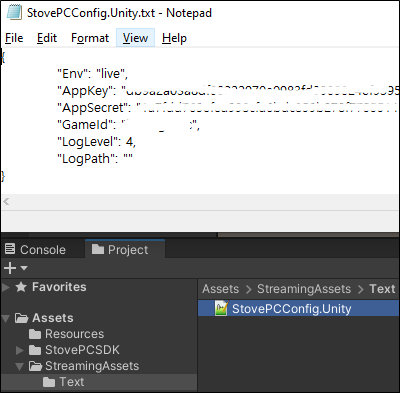This screenshot has width=400, height=393.
Task: Click the horizontal scrollbar left arrow
Action: (x=6, y=202)
